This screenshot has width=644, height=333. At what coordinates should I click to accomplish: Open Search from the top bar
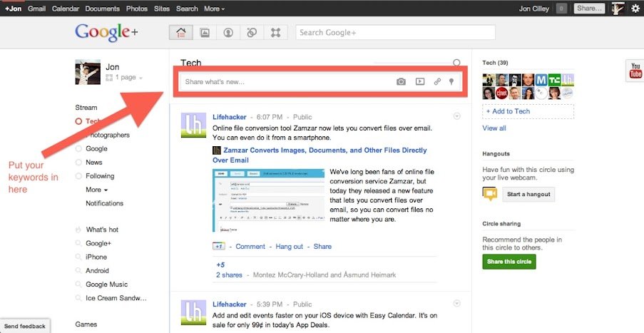(187, 9)
